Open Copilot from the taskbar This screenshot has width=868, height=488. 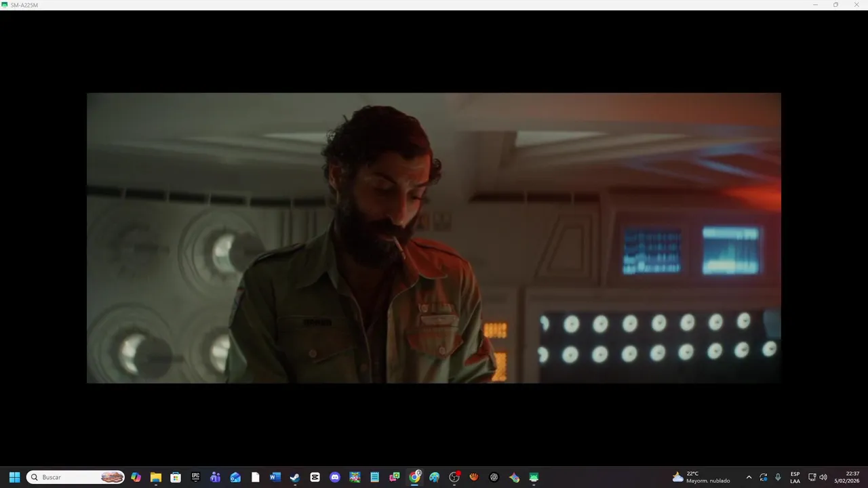136,477
